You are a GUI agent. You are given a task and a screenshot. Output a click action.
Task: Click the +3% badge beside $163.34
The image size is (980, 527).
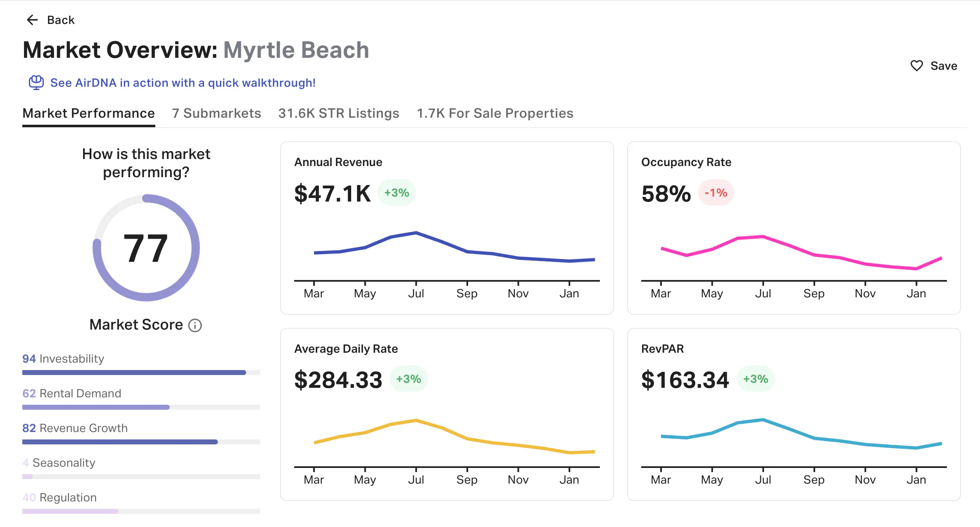click(x=756, y=379)
